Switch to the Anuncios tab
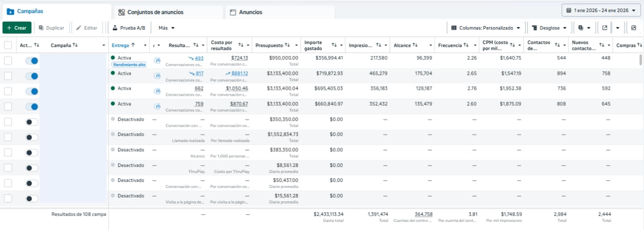Viewport: 644px width, 230px height. 280,12
